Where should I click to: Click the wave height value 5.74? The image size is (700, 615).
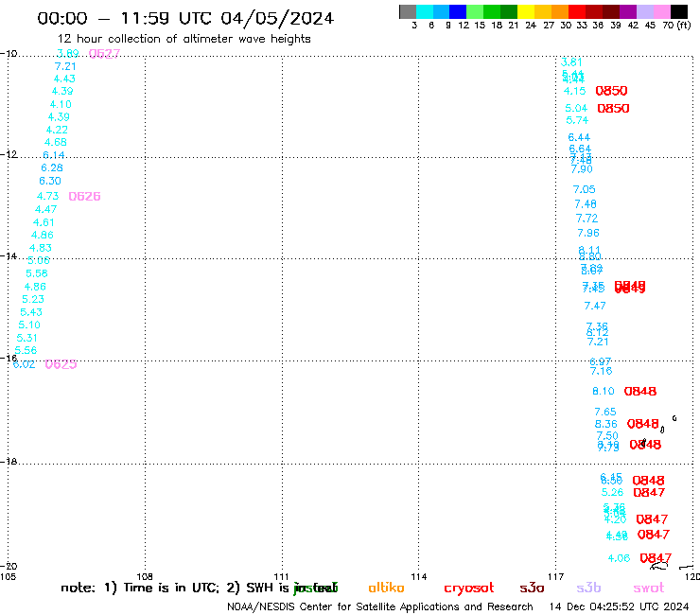[x=577, y=120]
